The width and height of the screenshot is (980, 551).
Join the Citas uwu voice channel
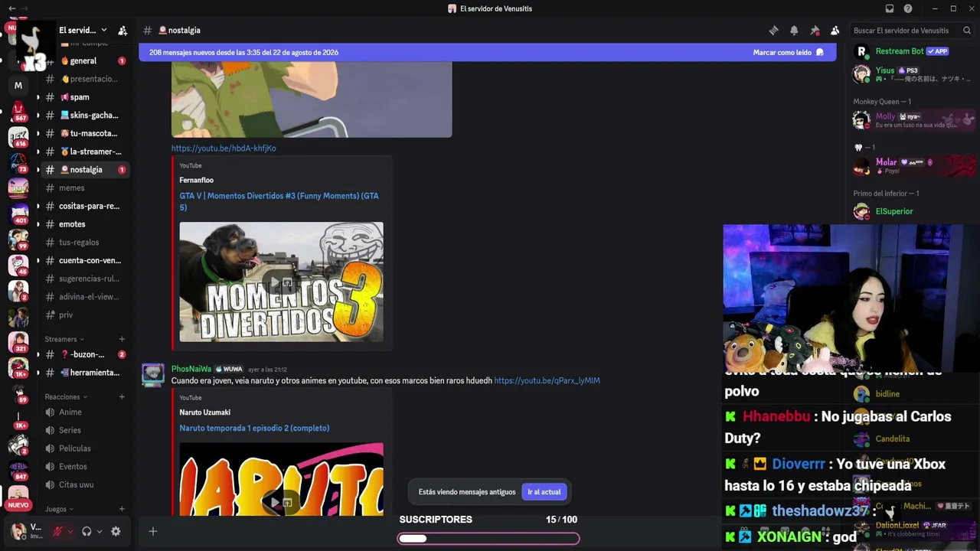pyautogui.click(x=85, y=484)
